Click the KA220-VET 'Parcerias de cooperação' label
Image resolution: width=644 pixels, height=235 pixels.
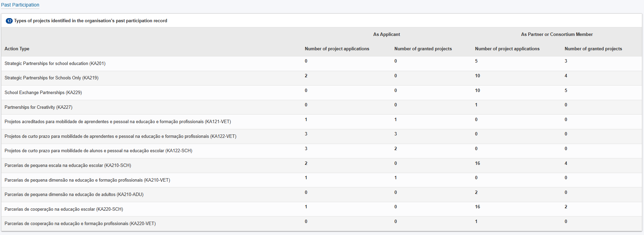(80, 224)
